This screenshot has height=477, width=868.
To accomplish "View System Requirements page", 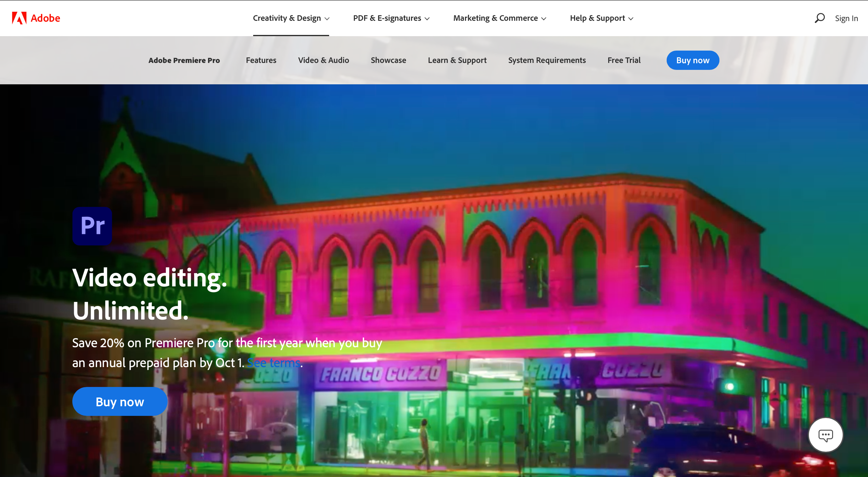I will coord(546,60).
